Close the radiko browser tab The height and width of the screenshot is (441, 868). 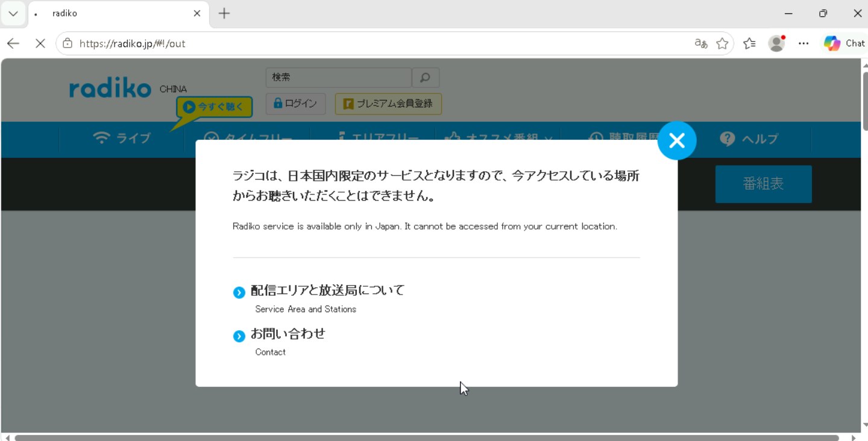197,13
